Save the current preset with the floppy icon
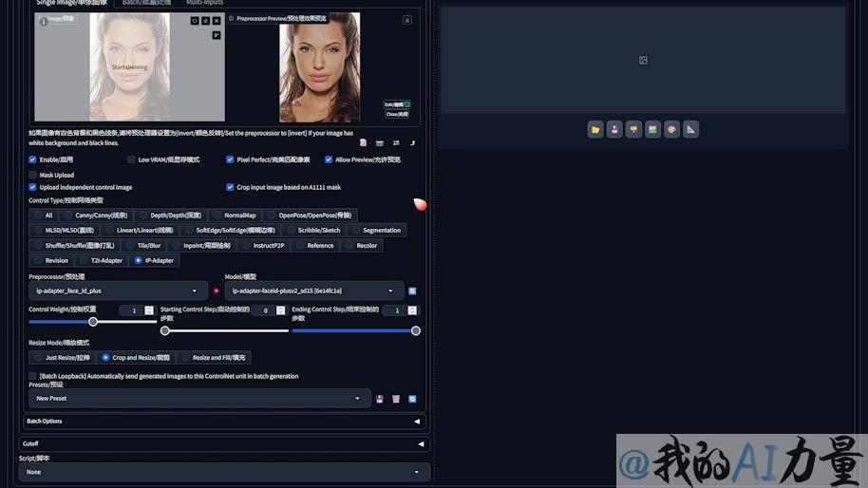Screen dimensions: 868x488 [x=380, y=399]
